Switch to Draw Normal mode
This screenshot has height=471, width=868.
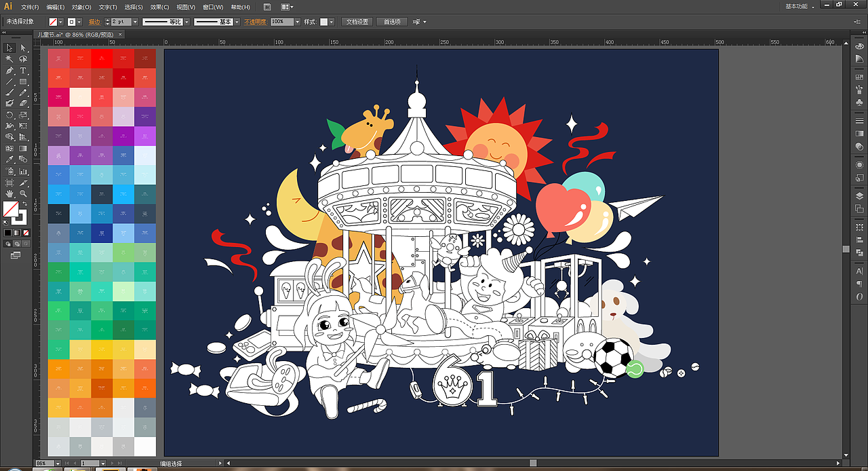pyautogui.click(x=7, y=243)
